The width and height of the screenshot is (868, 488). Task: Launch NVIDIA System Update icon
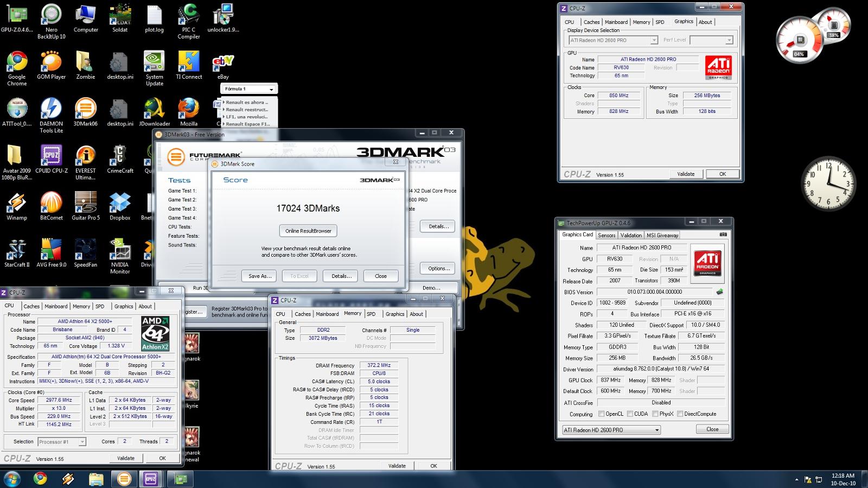tap(154, 69)
